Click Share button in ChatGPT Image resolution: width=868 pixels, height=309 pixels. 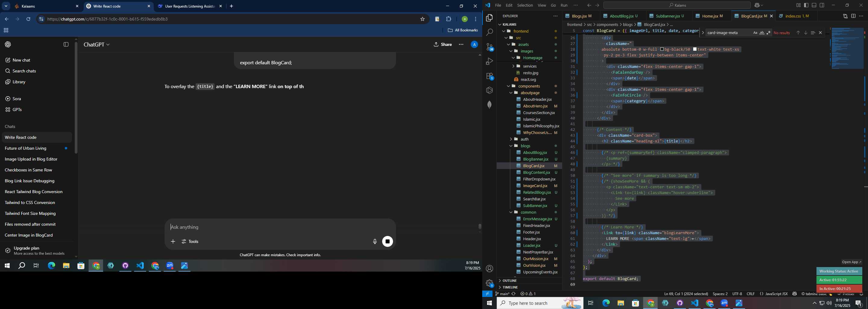[443, 45]
